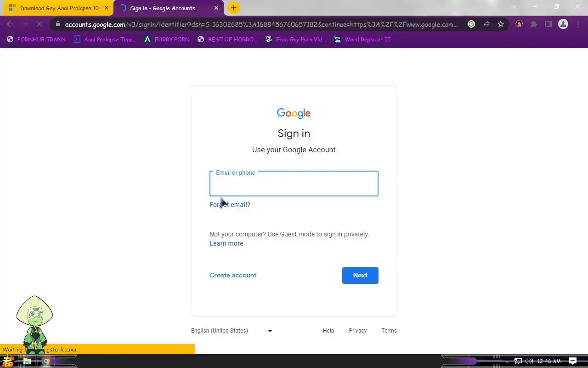Open the notification center icon
The width and height of the screenshot is (588, 368).
click(x=573, y=361)
